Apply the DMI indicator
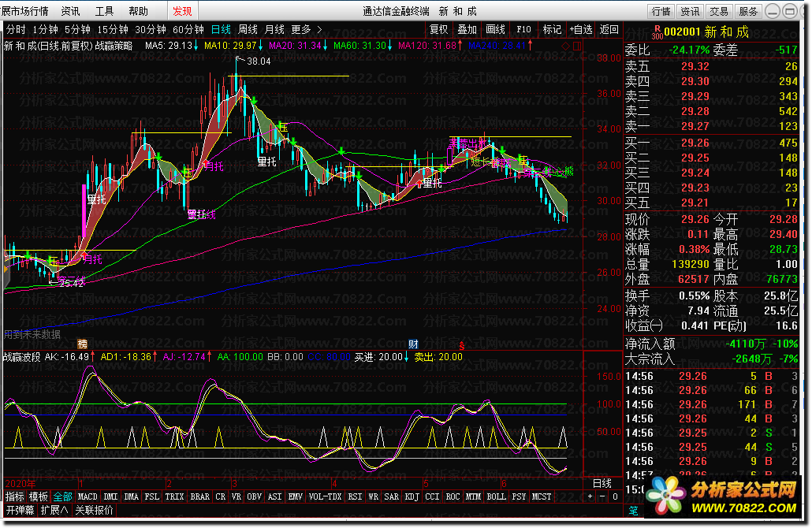 pyautogui.click(x=111, y=496)
